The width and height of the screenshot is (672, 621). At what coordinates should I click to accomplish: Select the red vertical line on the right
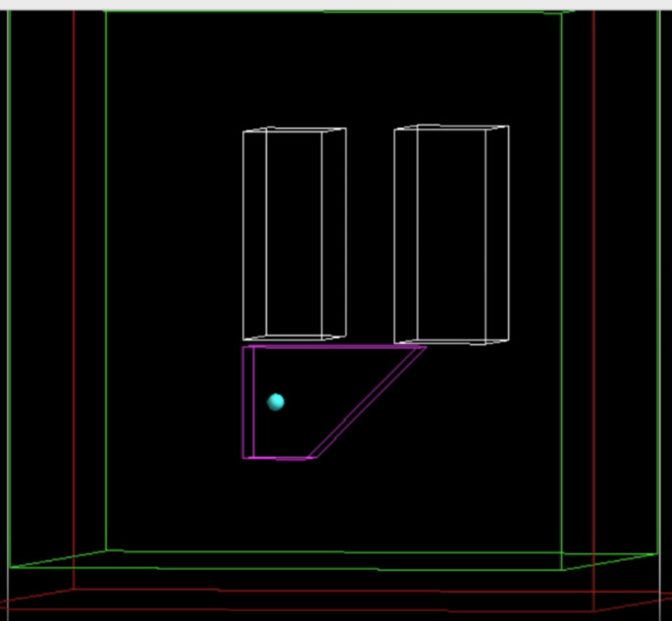point(594,294)
